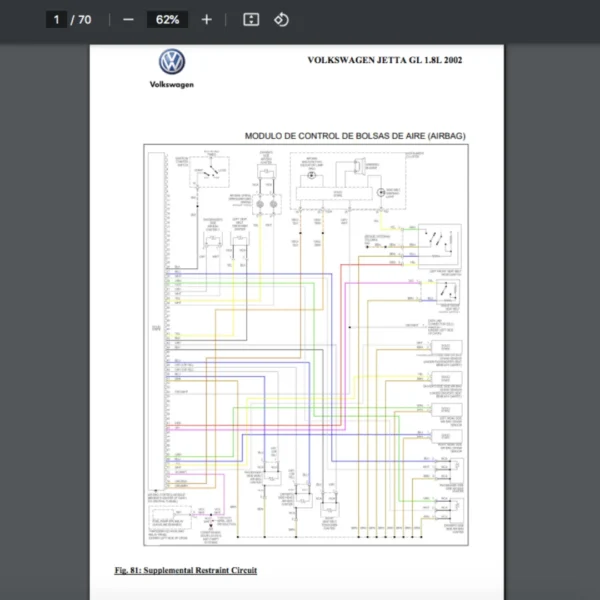Select the 62% zoom level field
Screen dimensions: 600x600
(x=167, y=20)
